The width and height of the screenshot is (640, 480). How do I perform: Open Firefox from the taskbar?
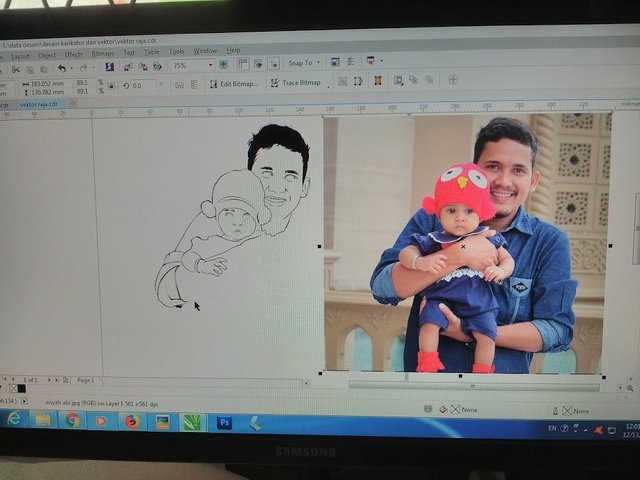click(132, 421)
